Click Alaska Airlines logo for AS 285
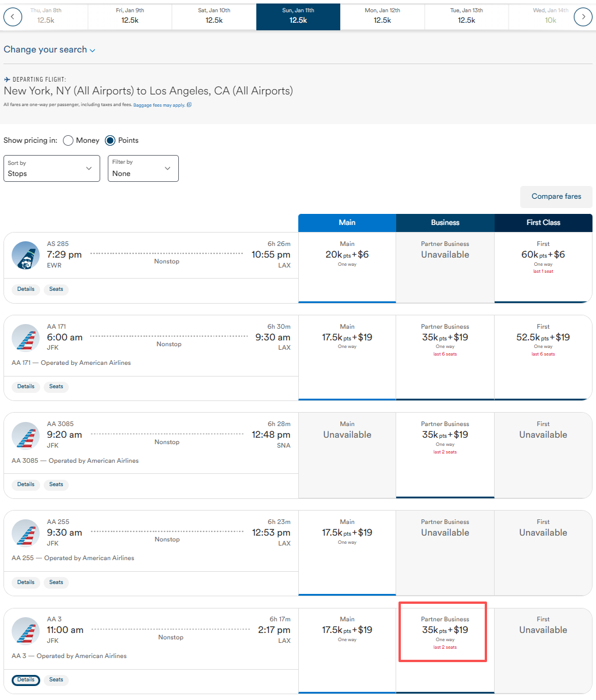Image resolution: width=596 pixels, height=700 pixels. (x=26, y=255)
